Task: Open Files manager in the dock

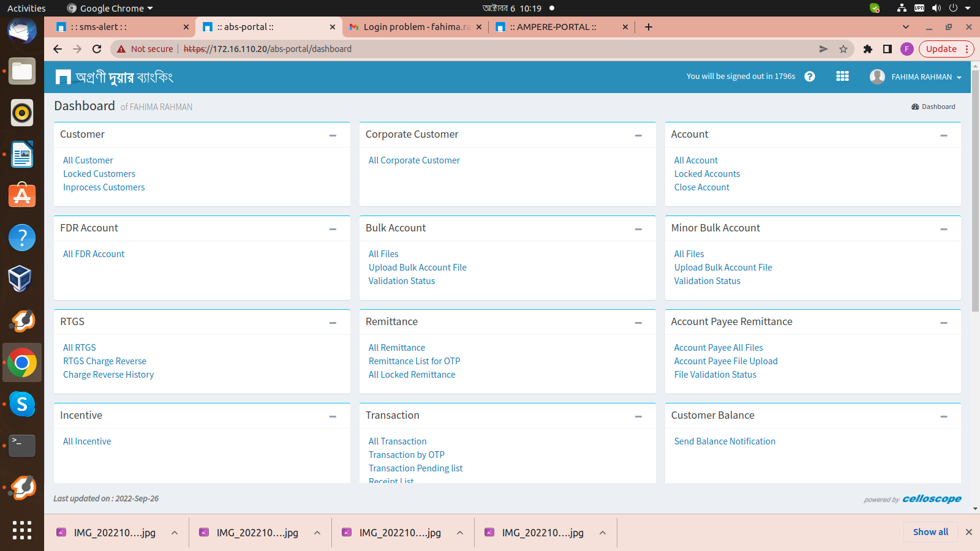Action: pos(22,72)
